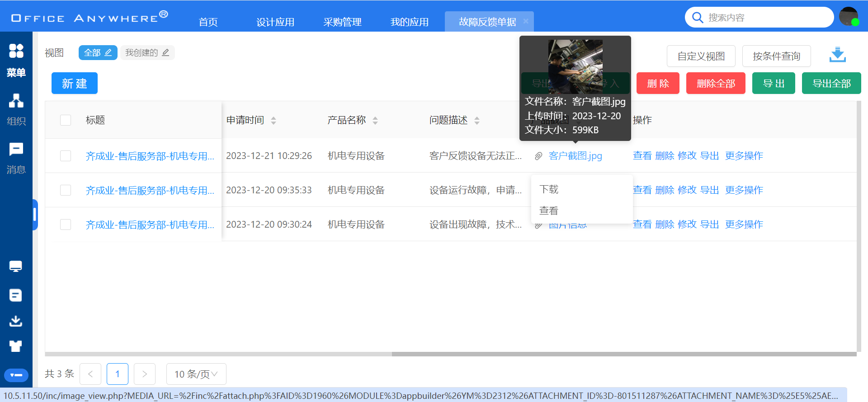Image resolution: width=868 pixels, height=402 pixels.
Task: Sort by 申请时间 column arrows
Action: pos(274,120)
